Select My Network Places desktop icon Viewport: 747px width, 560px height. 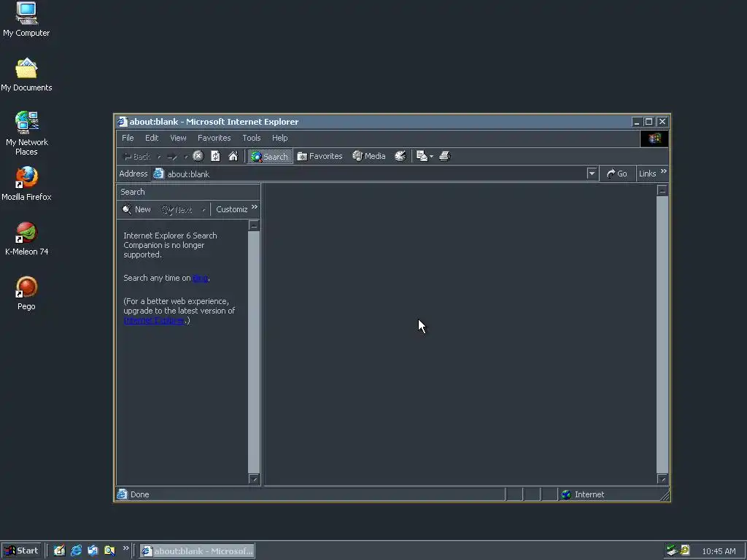point(26,133)
